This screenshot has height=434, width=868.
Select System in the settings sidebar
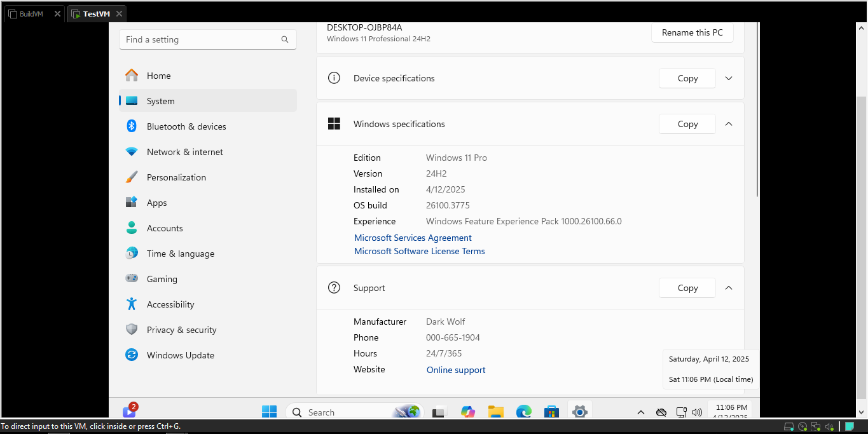click(x=208, y=101)
